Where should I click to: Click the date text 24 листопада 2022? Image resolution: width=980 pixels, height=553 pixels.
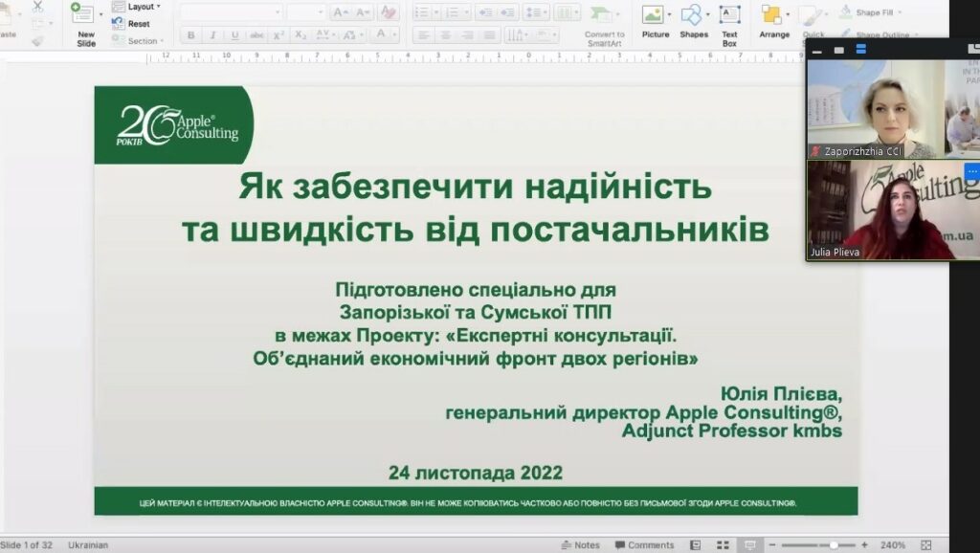476,473
